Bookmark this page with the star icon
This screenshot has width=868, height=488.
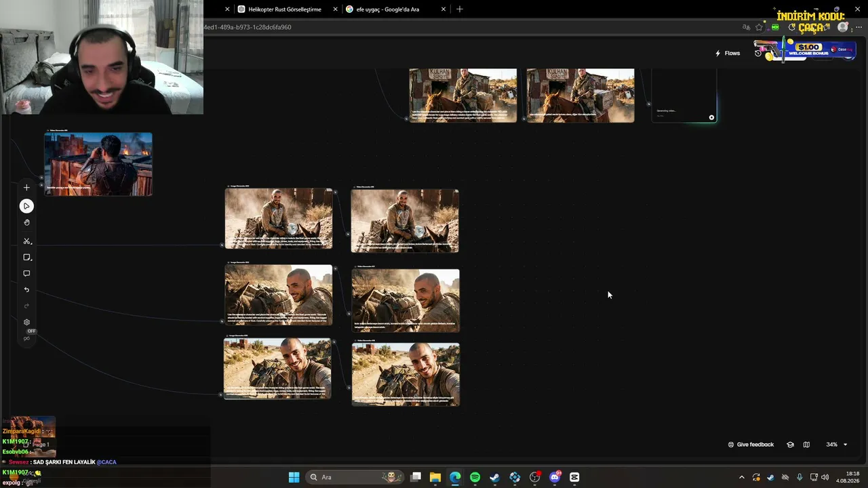(x=759, y=27)
